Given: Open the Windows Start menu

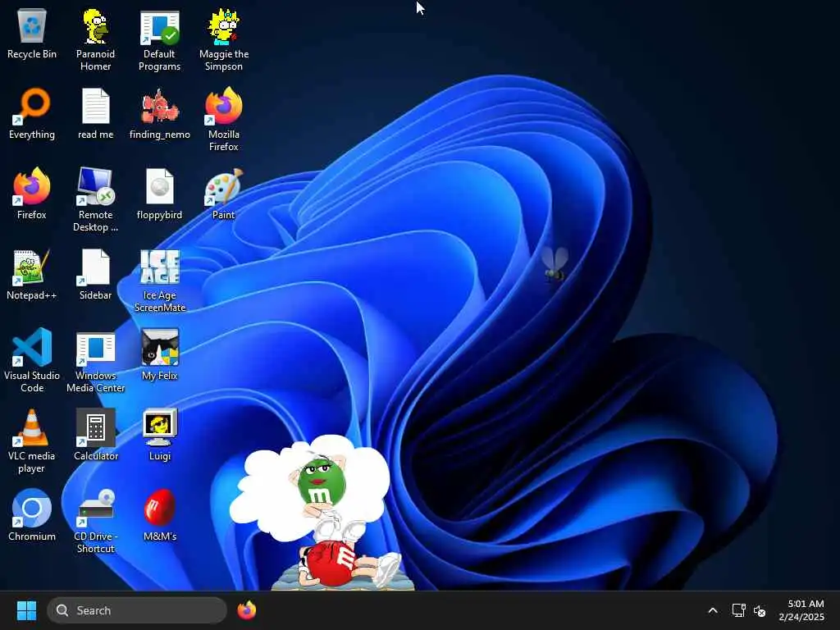Looking at the screenshot, I should pos(26,610).
